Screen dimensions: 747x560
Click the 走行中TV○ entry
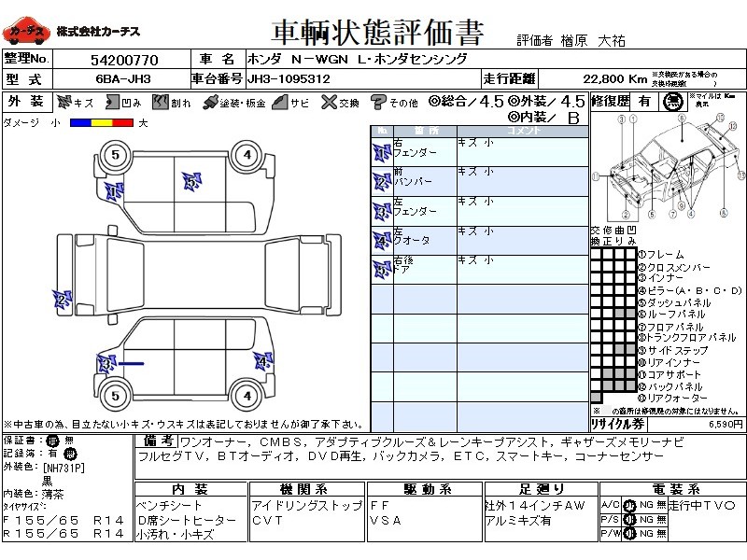click(x=702, y=505)
